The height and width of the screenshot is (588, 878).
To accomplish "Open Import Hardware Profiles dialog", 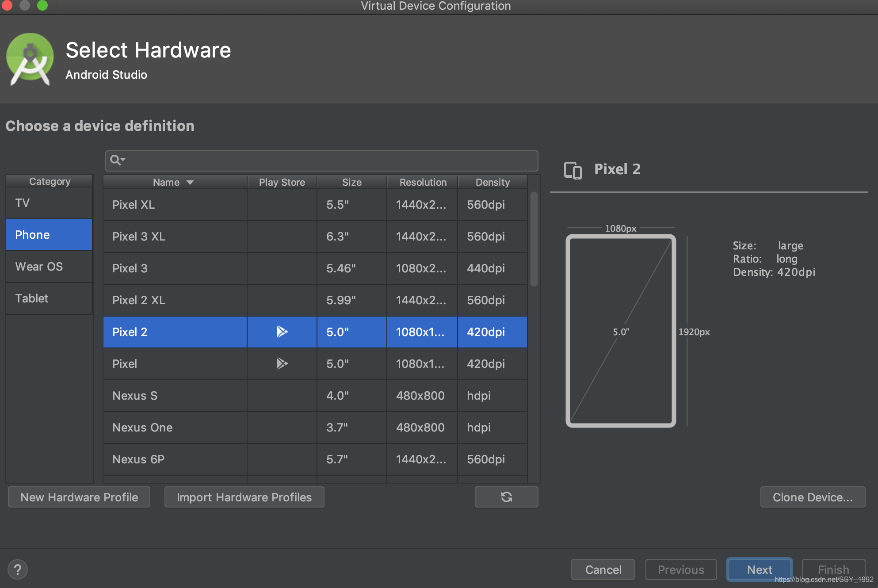I will 244,497.
